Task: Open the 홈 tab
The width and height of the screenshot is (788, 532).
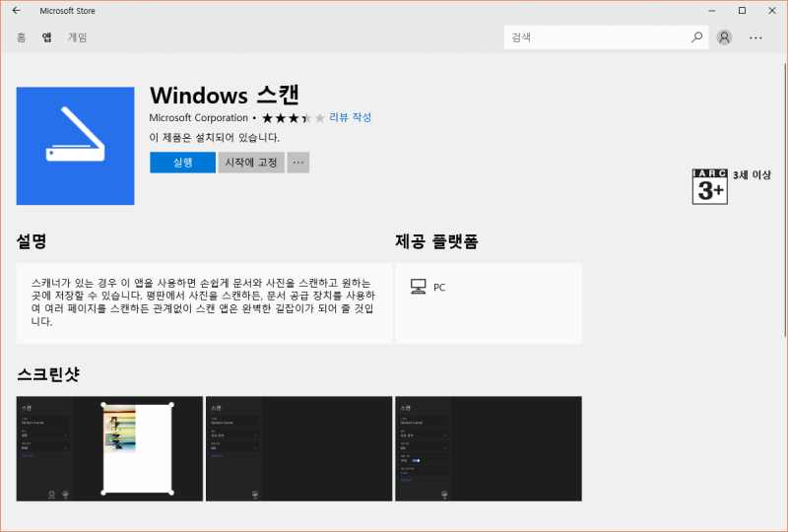Action: click(21, 37)
